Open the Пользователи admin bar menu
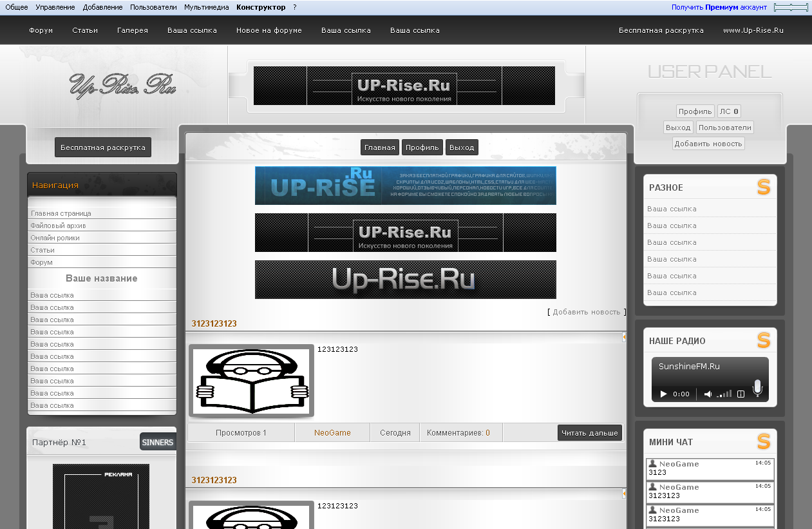 tap(153, 7)
